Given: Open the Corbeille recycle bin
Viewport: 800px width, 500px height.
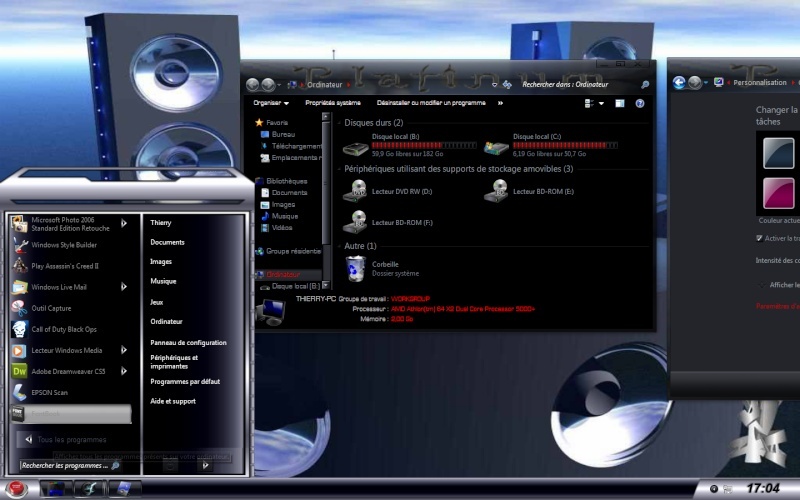Looking at the screenshot, I should point(382,268).
